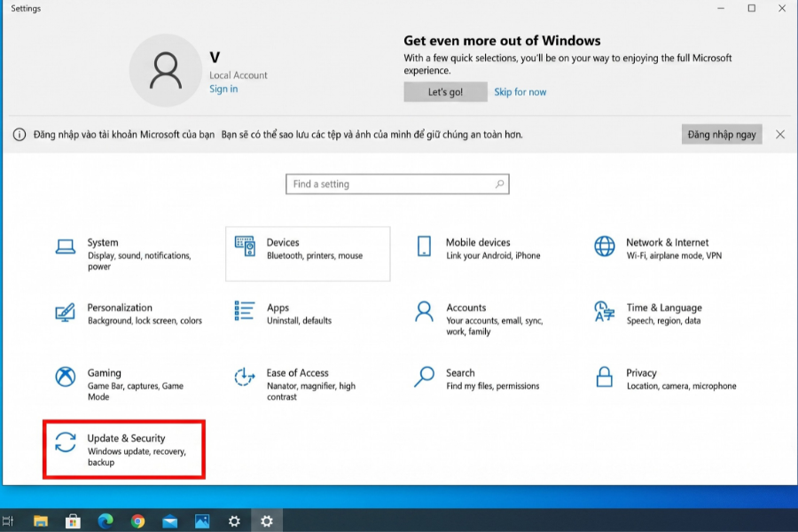Image resolution: width=798 pixels, height=532 pixels.
Task: Click the Personalization paintbrush icon
Action: 65,312
